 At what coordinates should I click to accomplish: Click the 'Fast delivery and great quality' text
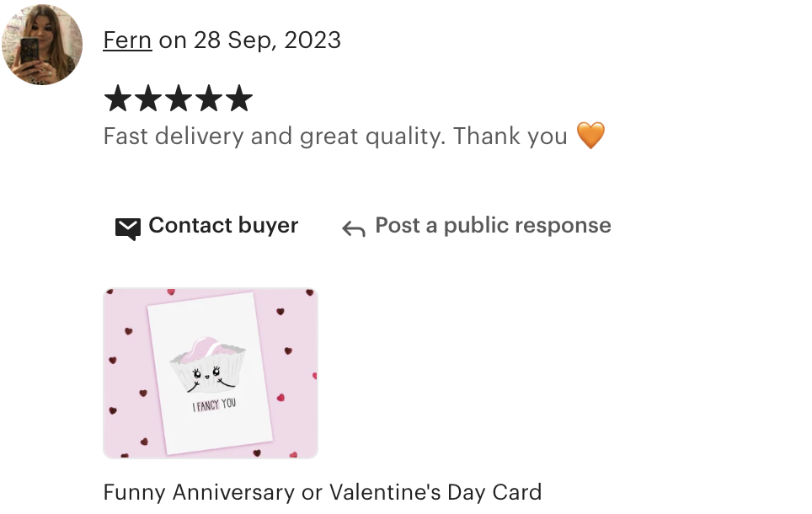pos(274,137)
